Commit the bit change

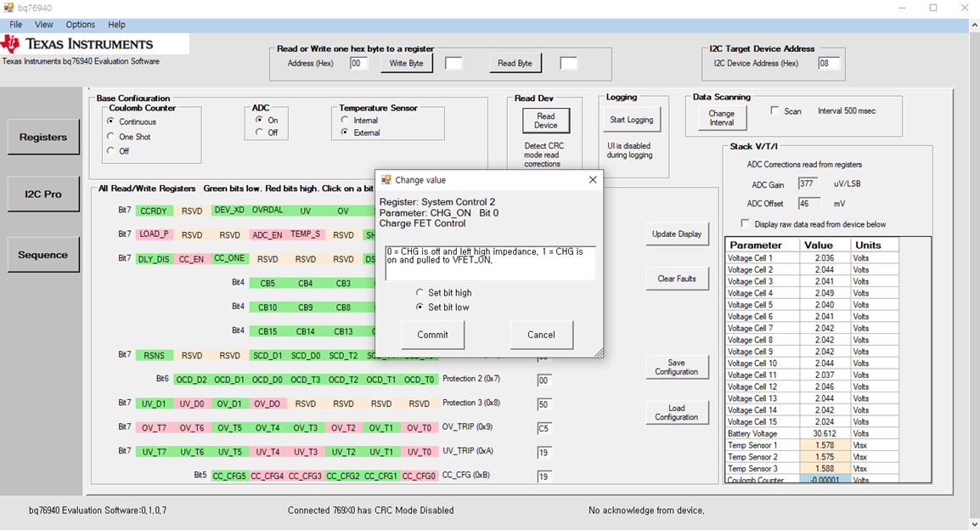[x=432, y=335]
